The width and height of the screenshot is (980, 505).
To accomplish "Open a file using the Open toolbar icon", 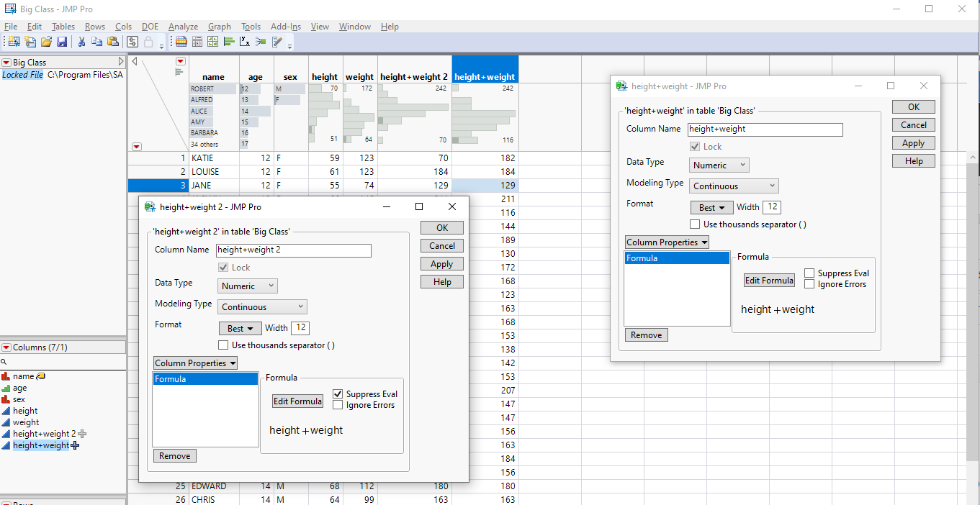I will 46,41.
